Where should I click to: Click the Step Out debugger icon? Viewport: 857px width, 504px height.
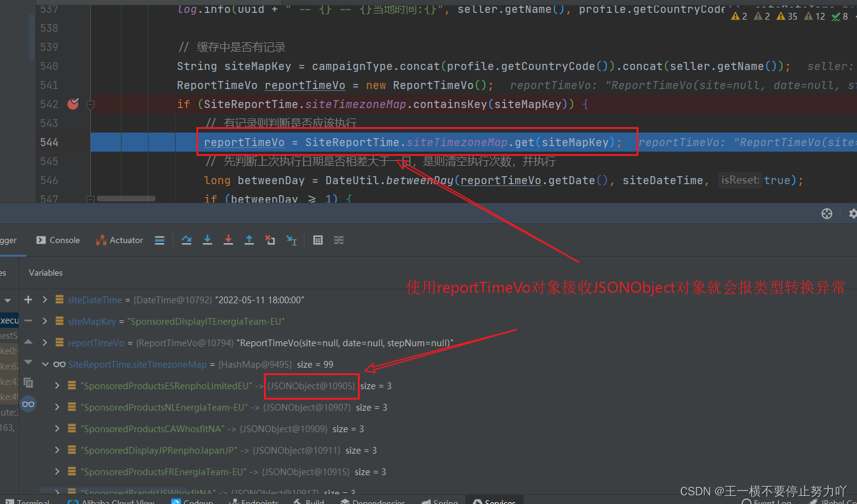coord(249,240)
